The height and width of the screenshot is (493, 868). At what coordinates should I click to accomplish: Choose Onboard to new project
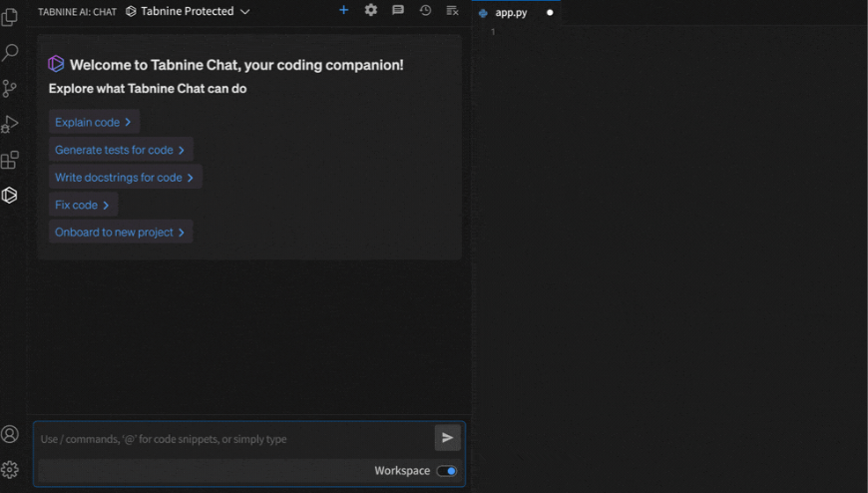(x=120, y=233)
